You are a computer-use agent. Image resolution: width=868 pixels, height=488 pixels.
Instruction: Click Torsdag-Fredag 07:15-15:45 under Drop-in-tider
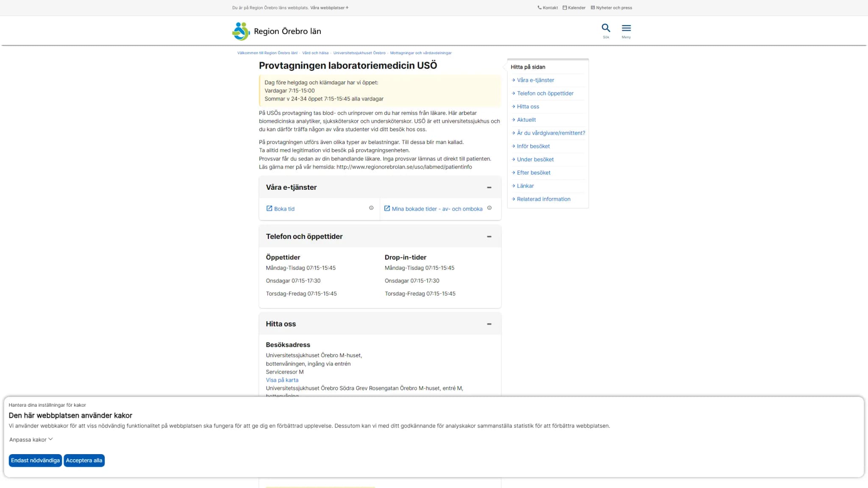[x=420, y=294]
